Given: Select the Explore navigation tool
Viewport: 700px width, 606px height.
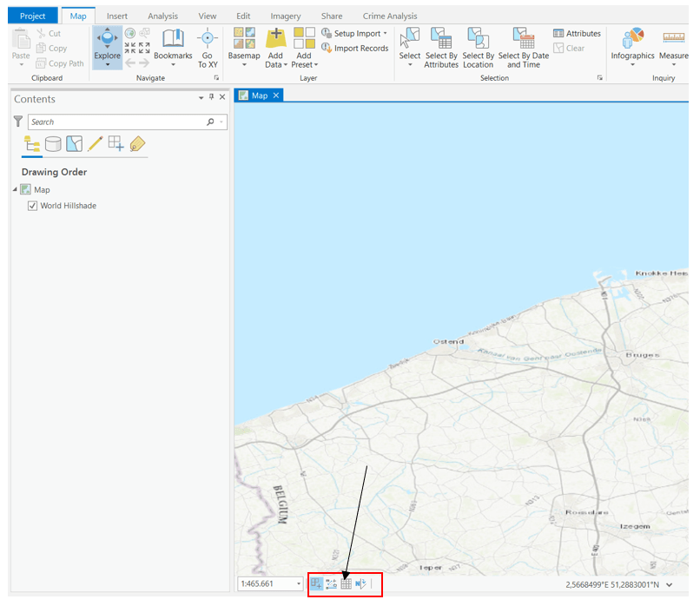Looking at the screenshot, I should [x=107, y=42].
